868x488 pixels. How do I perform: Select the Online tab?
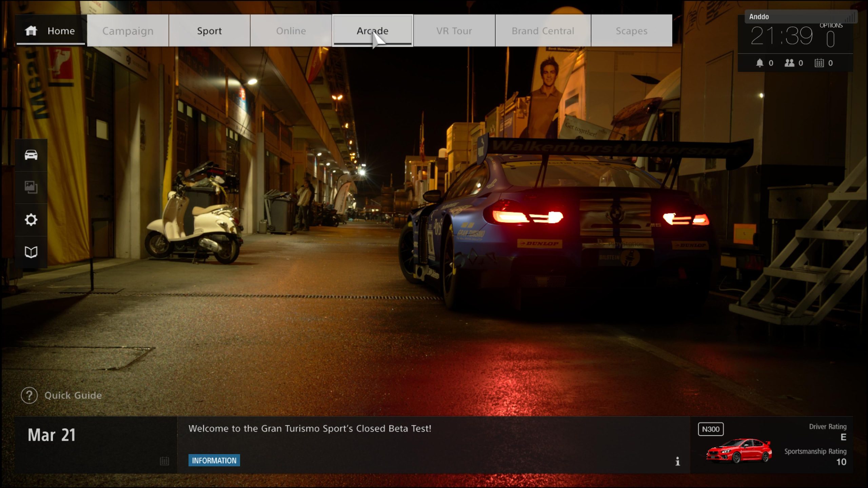coord(291,30)
